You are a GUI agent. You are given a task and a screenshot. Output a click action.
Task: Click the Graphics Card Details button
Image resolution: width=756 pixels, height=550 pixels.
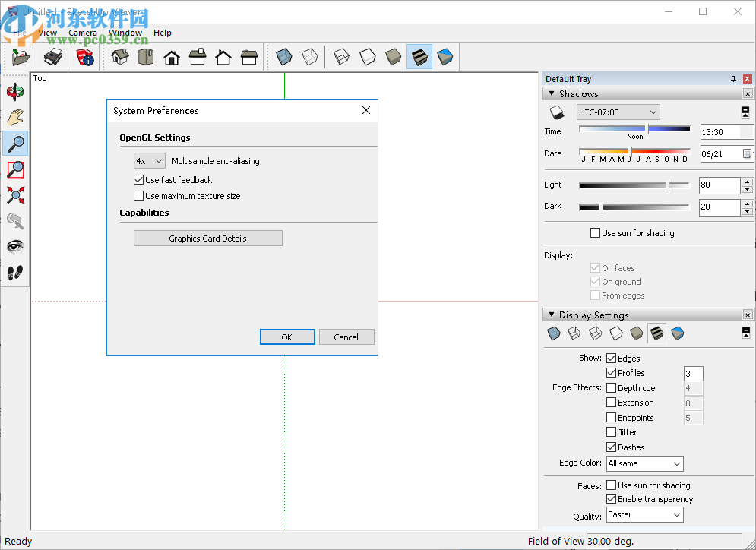[207, 238]
